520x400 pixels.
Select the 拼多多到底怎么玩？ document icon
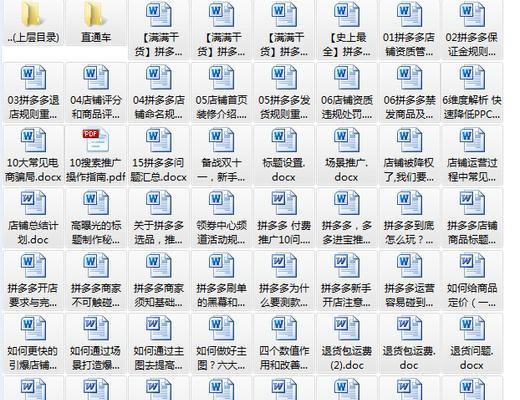[x=409, y=203]
